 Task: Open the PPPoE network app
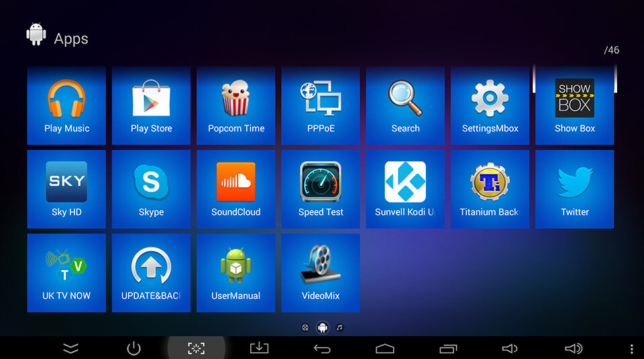(x=321, y=105)
